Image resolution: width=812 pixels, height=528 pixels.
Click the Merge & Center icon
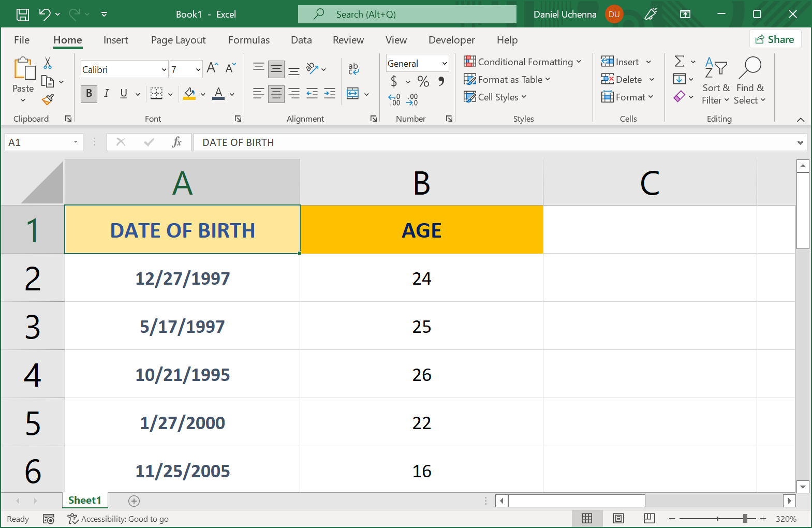(x=353, y=94)
